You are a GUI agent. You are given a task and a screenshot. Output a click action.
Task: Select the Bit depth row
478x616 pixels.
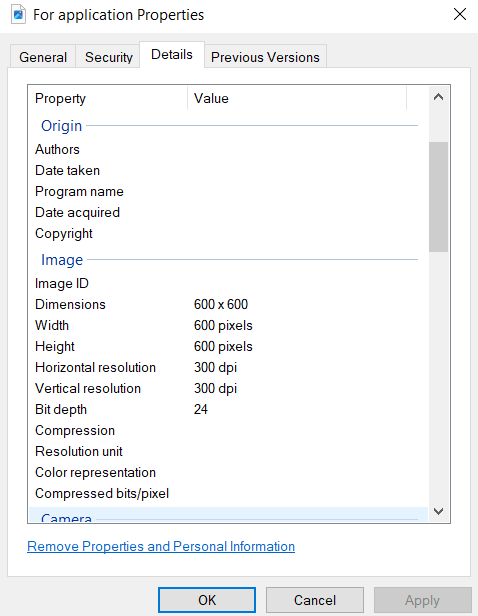point(228,409)
